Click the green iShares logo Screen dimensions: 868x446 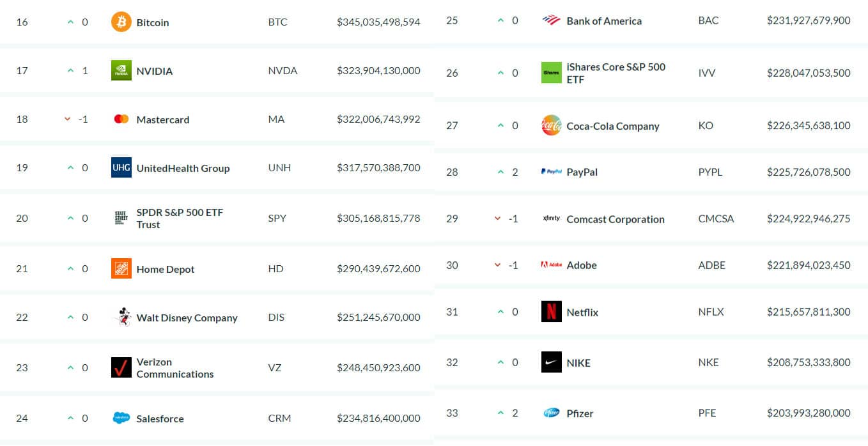coord(551,72)
